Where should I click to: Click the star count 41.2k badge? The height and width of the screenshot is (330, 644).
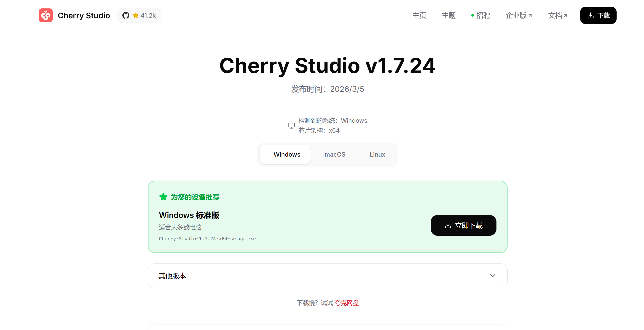coord(145,16)
